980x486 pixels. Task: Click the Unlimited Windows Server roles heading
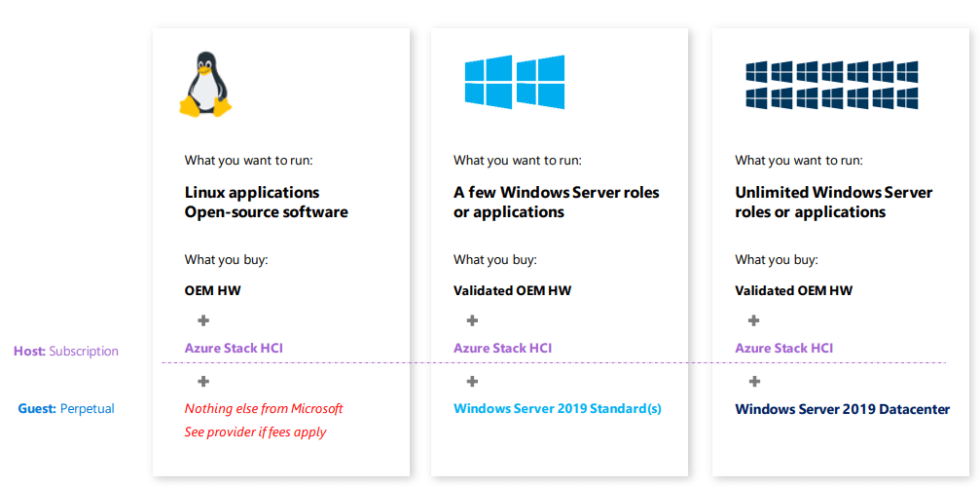[833, 202]
